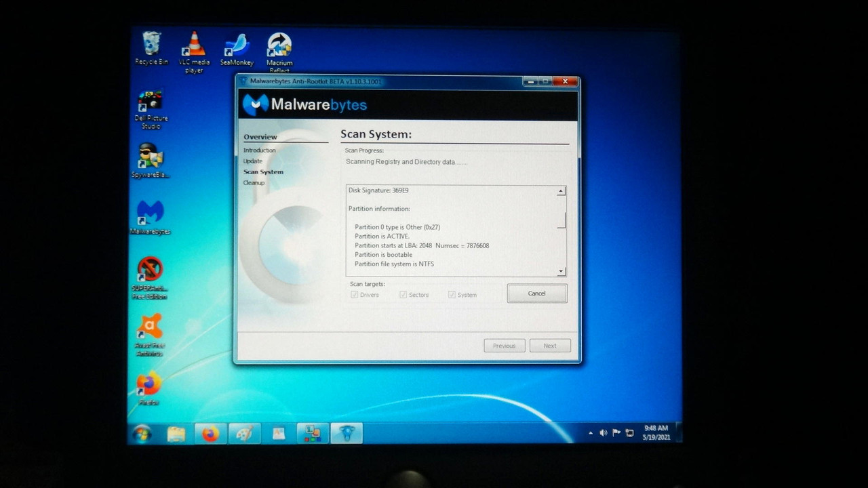The width and height of the screenshot is (868, 488).
Task: Show hidden tray icons arrow
Action: pos(591,432)
